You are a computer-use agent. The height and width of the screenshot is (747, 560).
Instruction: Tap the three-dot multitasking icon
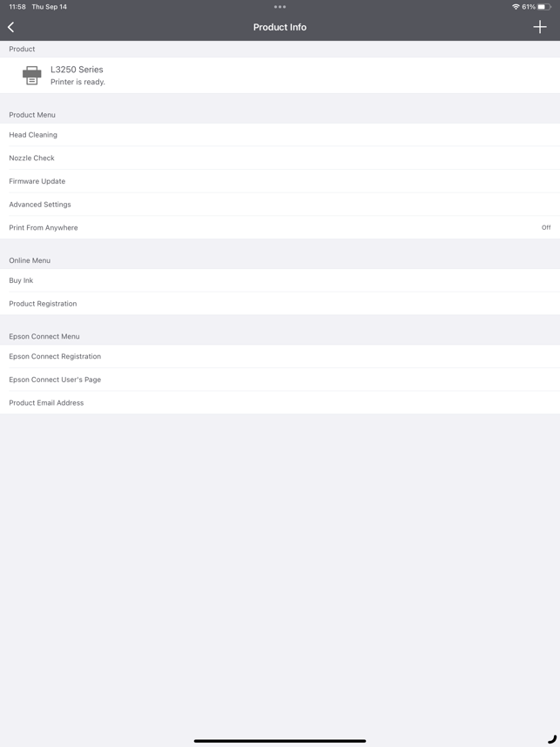pyautogui.click(x=280, y=7)
